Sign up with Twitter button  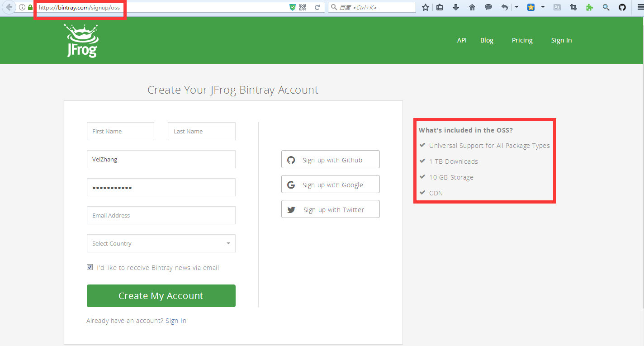pyautogui.click(x=331, y=209)
